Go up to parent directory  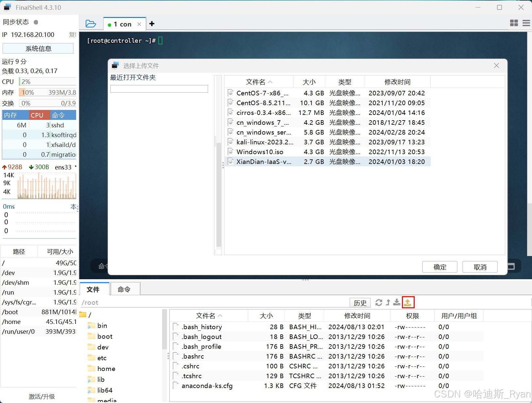[x=388, y=302]
